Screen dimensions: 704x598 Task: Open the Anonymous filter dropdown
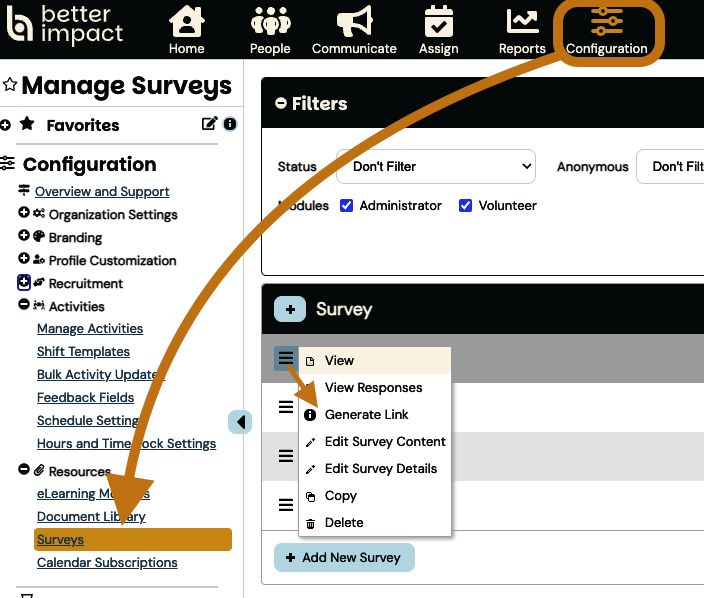click(x=670, y=166)
